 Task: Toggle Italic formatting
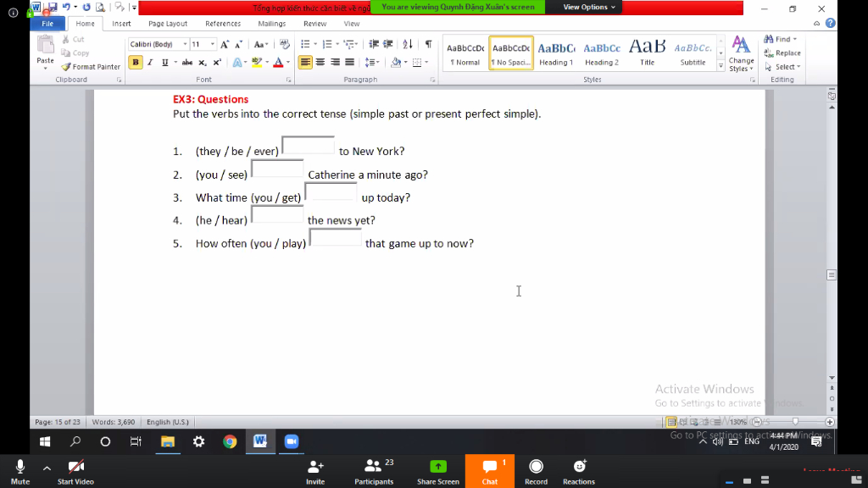[150, 63]
